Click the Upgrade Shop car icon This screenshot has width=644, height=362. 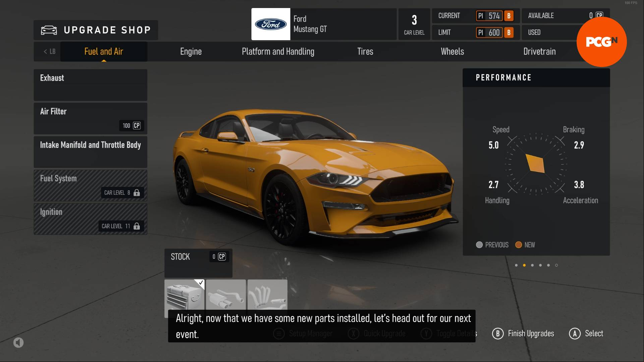(49, 30)
